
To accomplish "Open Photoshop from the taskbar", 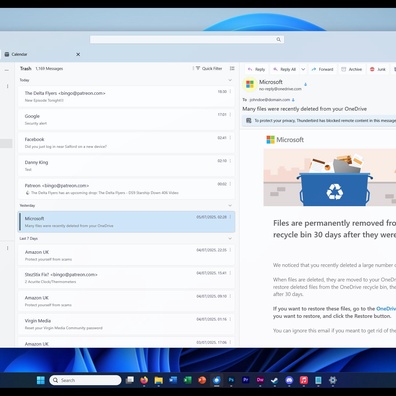I will click(x=231, y=380).
